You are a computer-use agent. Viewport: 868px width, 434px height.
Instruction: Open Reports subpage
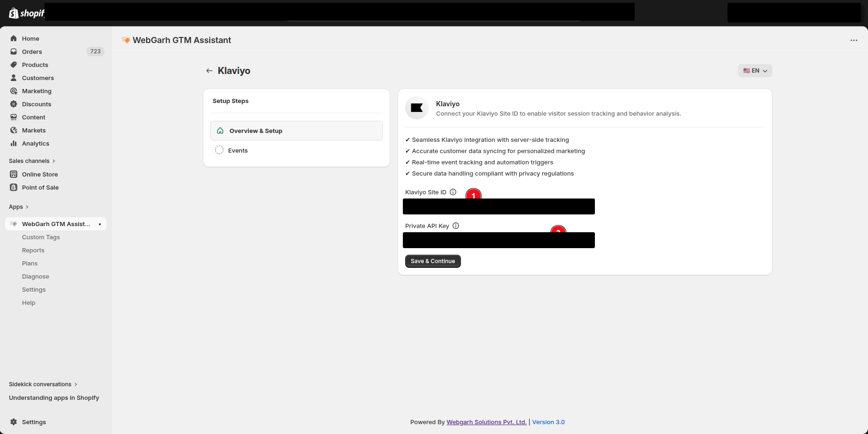pos(33,250)
